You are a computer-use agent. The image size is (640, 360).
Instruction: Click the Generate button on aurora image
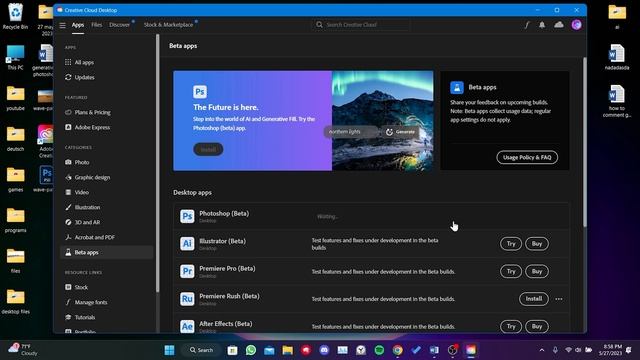[x=400, y=132]
